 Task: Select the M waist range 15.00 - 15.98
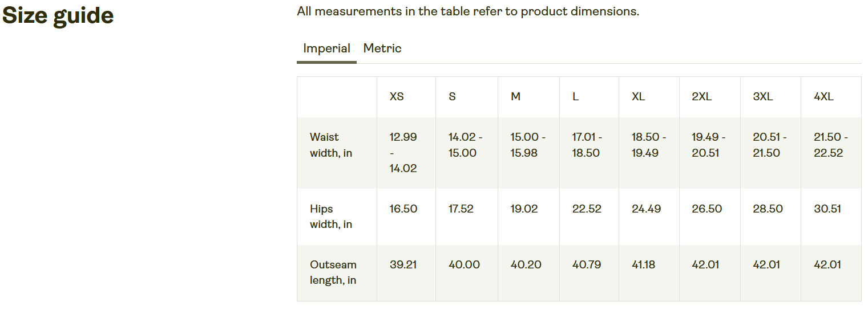[528, 145]
